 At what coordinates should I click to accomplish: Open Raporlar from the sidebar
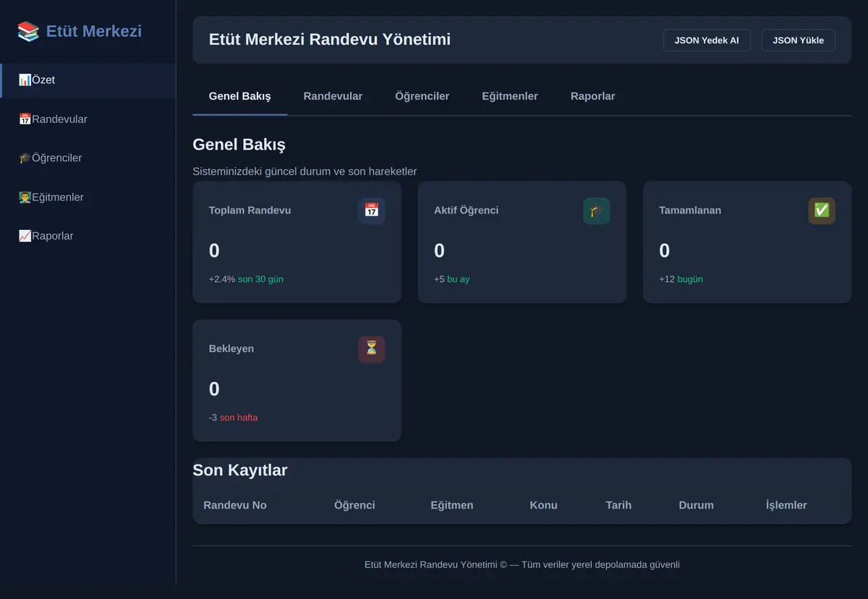coord(88,236)
